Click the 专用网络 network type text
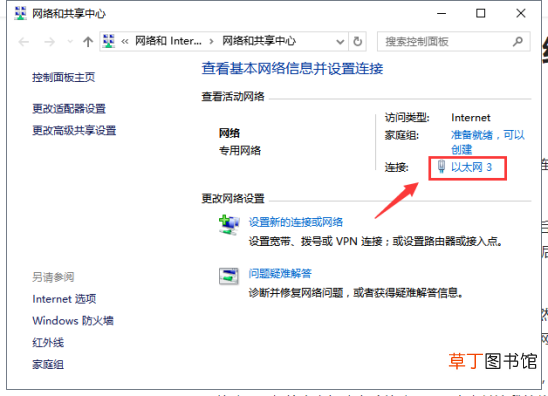Screen dimensions: 548x396 240,151
